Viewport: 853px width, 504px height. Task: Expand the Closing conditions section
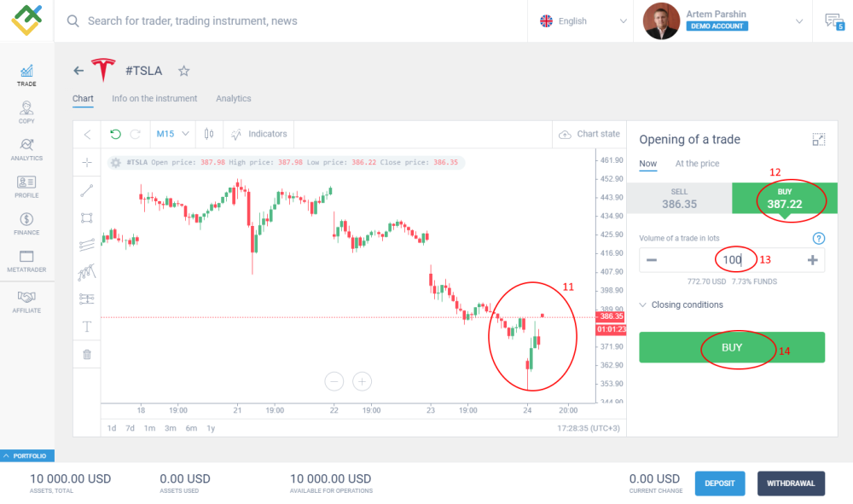[681, 304]
